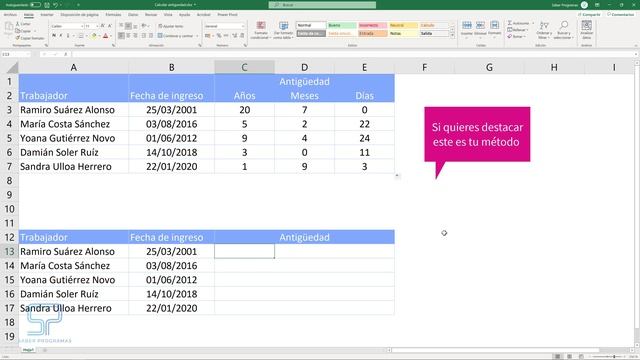Click Combinar y centrar
The height and width of the screenshot is (360, 640).
coord(176,36)
